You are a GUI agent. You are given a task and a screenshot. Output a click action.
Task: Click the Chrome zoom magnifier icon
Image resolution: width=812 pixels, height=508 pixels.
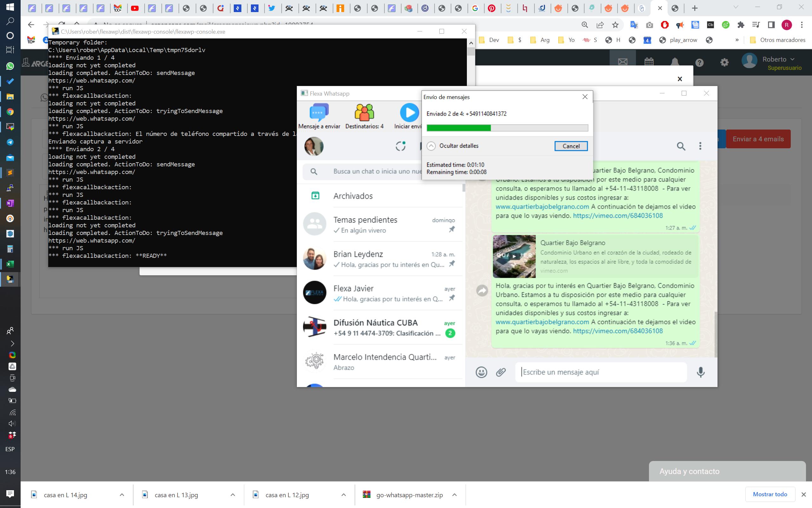pos(585,24)
